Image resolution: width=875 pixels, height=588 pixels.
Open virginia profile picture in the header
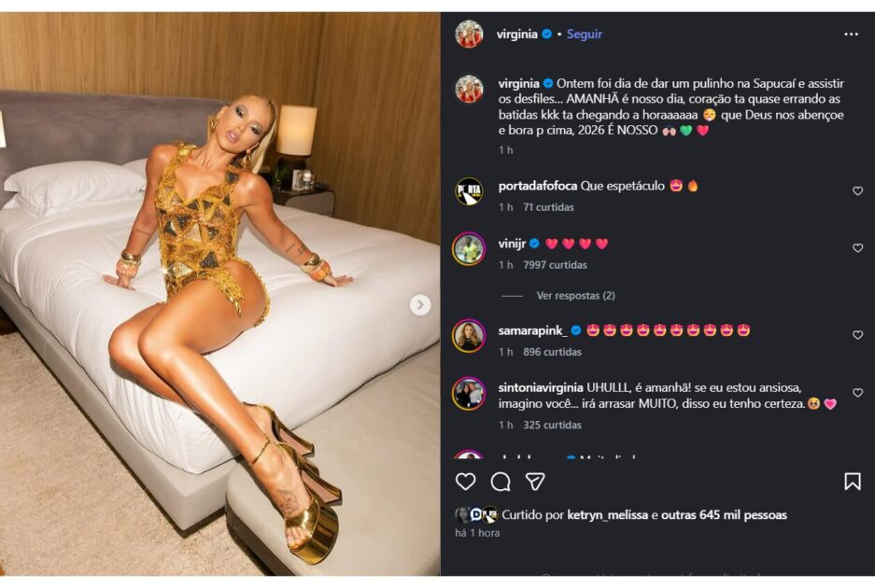[469, 35]
